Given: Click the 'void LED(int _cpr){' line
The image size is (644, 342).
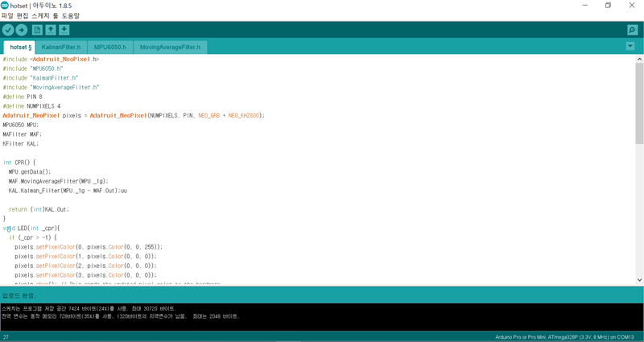Looking at the screenshot, I should click(x=31, y=229).
